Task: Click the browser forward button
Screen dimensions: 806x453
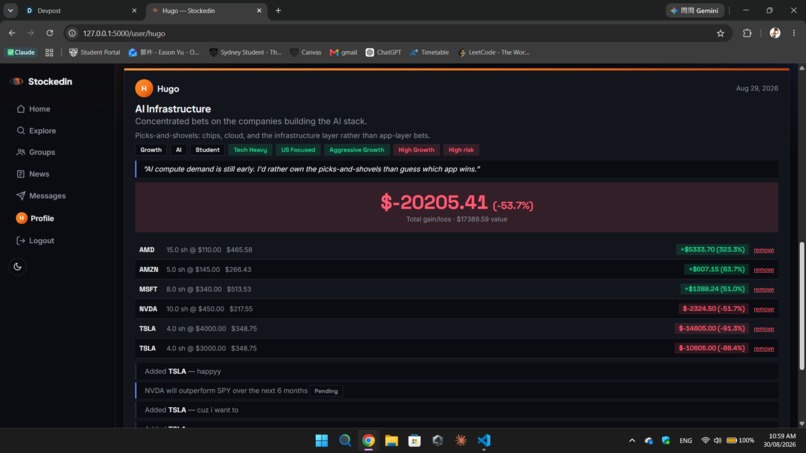Action: 31,33
